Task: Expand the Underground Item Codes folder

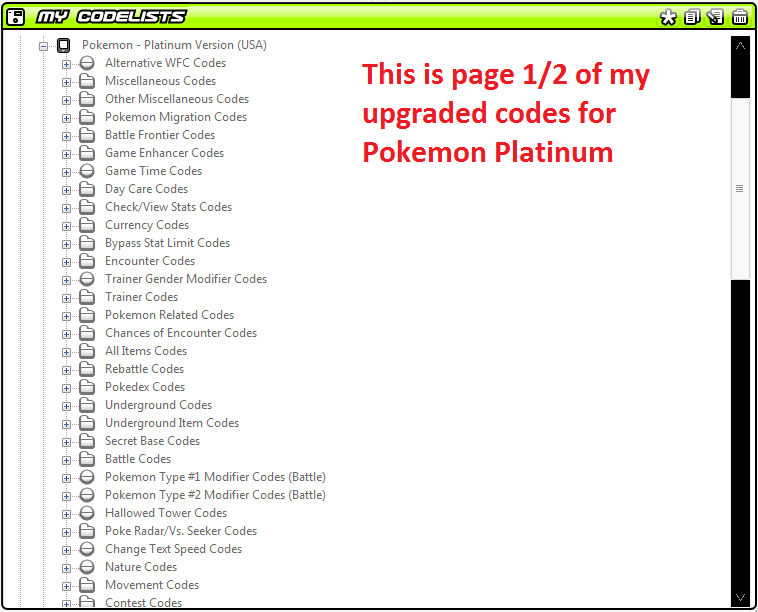Action: (66, 424)
